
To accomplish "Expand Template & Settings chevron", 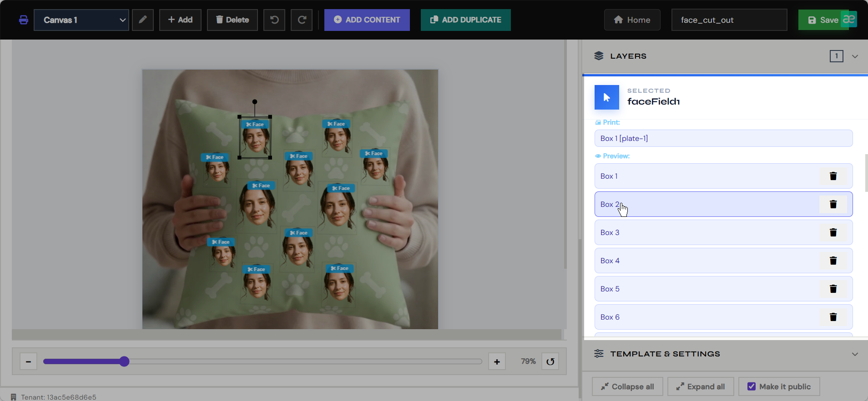I will [855, 354].
